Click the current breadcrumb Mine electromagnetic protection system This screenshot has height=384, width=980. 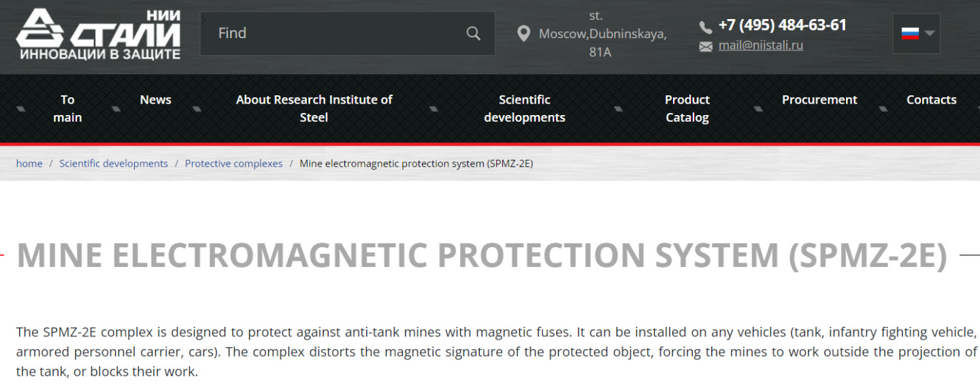[416, 163]
